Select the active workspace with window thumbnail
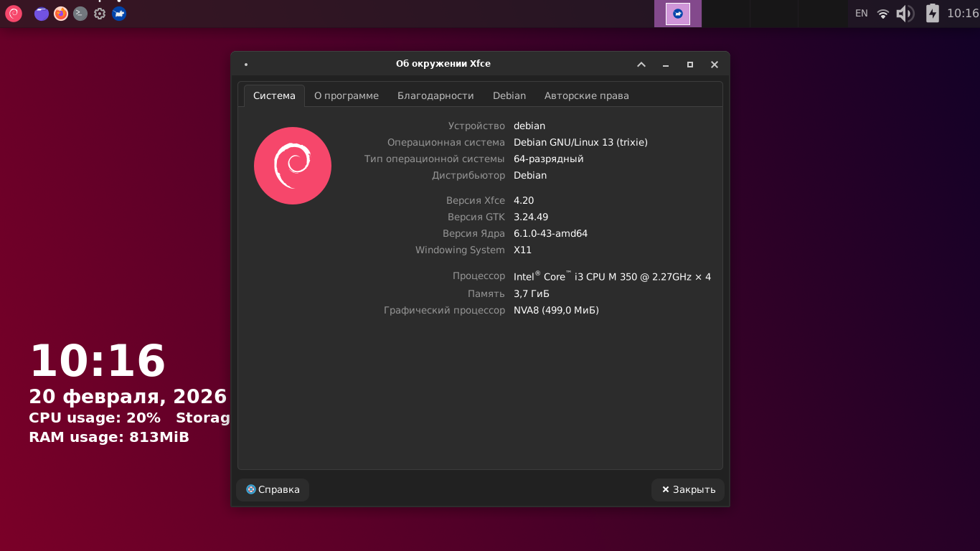Image resolution: width=980 pixels, height=551 pixels. [678, 14]
